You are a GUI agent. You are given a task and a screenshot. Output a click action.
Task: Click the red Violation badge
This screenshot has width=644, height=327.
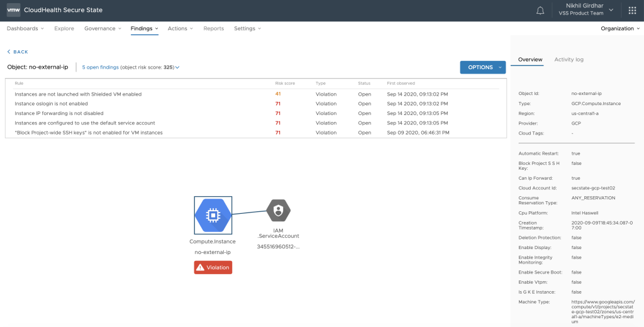[213, 267]
